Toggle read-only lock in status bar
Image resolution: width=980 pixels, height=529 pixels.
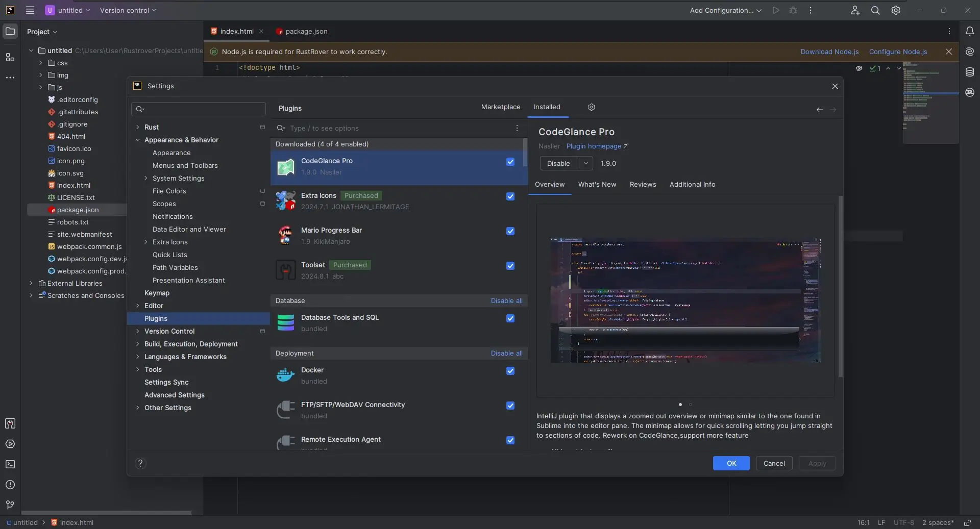[x=967, y=523]
